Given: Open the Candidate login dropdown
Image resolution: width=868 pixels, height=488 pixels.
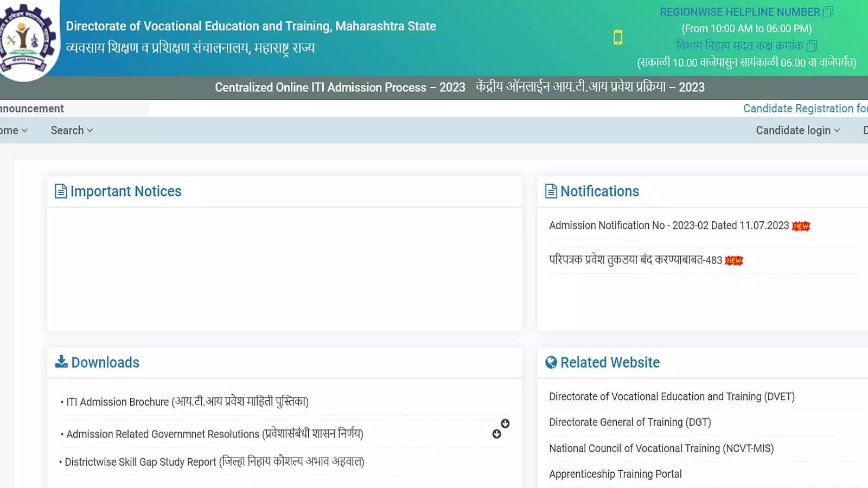Looking at the screenshot, I should pyautogui.click(x=797, y=131).
